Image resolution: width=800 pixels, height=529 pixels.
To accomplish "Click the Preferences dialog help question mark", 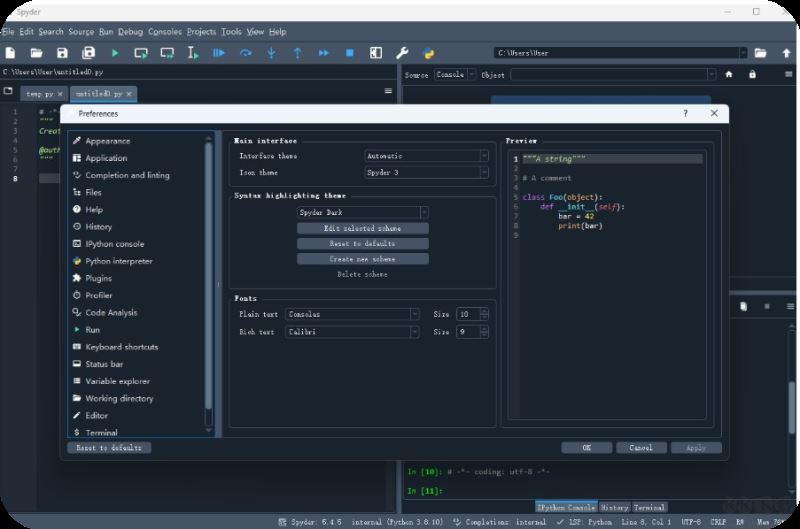I will pyautogui.click(x=685, y=114).
